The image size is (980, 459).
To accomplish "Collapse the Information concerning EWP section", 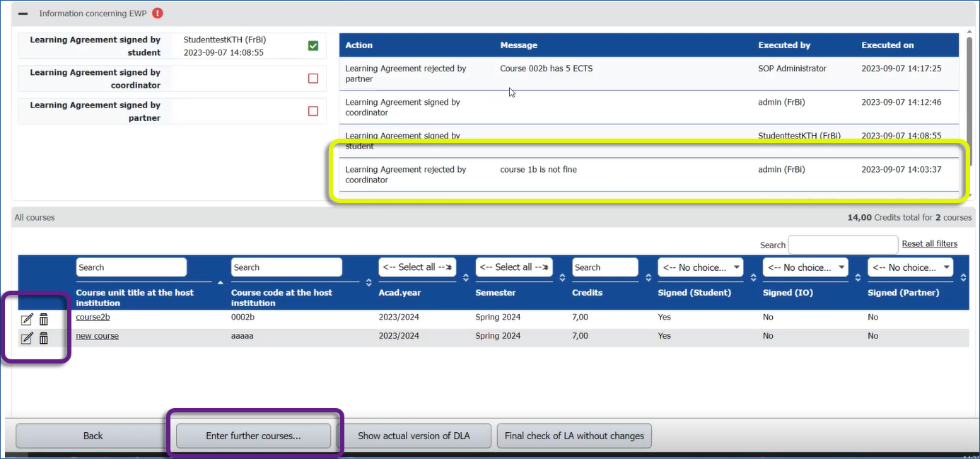I will click(23, 13).
